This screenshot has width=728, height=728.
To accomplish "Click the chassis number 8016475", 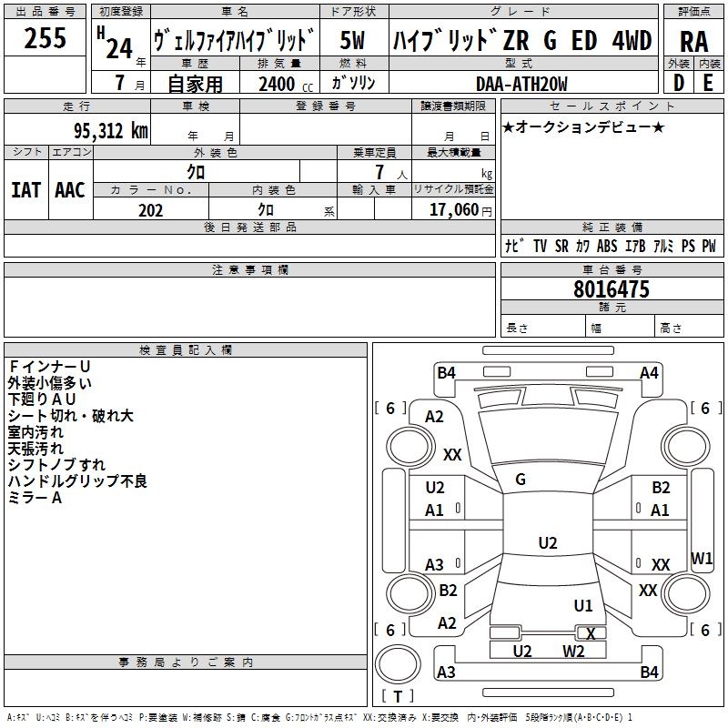I will pyautogui.click(x=612, y=289).
